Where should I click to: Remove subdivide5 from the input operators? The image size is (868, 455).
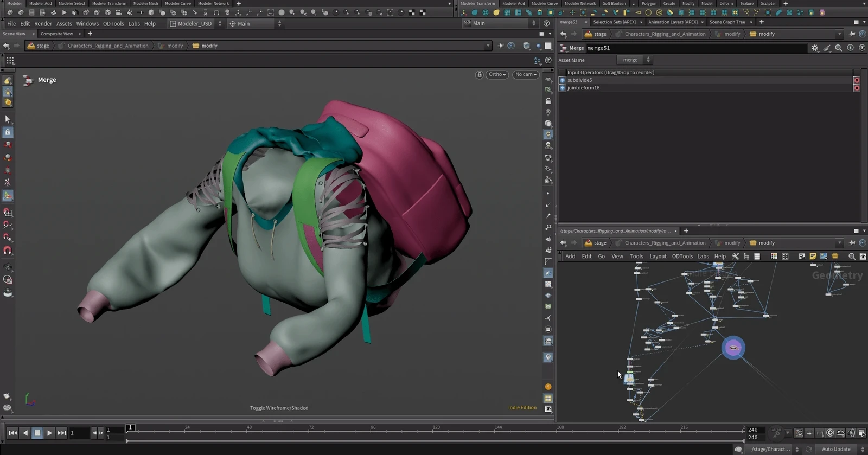click(x=857, y=80)
